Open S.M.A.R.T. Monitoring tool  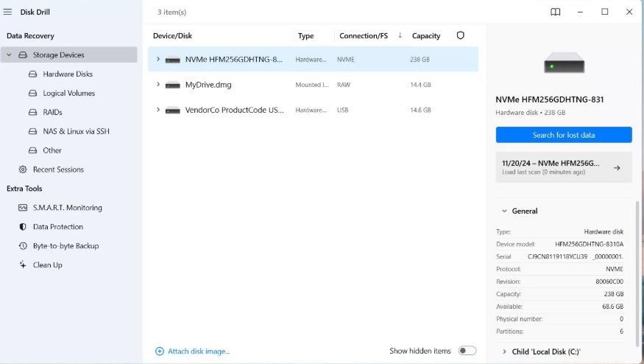(67, 208)
